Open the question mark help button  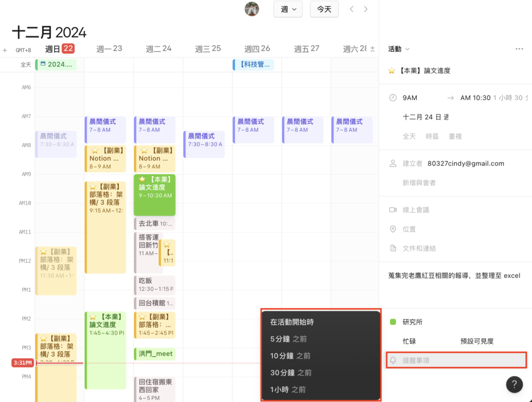coord(514,384)
